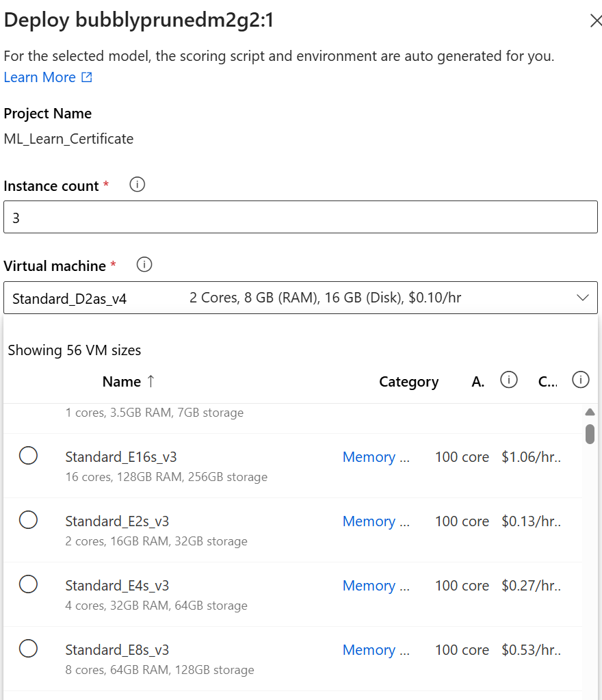
Task: Choose the Standard_E4s_v3 radio option
Action: coord(29,584)
